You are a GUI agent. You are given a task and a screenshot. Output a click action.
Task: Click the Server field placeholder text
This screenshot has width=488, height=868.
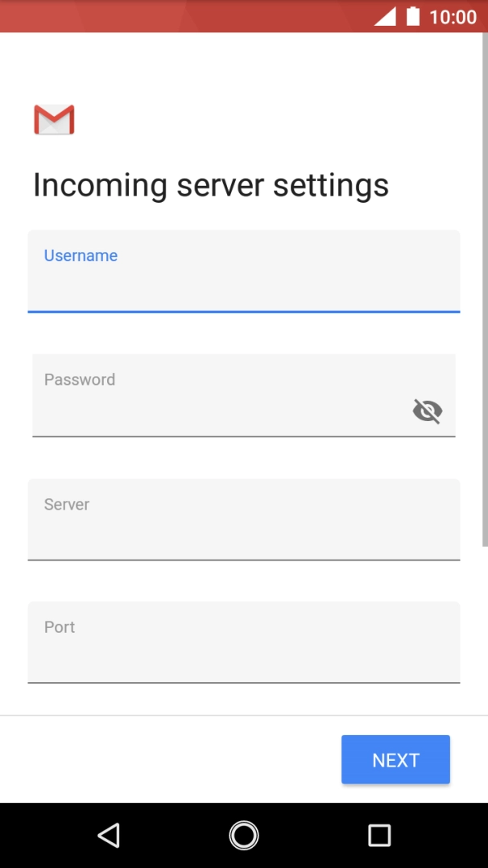pos(66,504)
